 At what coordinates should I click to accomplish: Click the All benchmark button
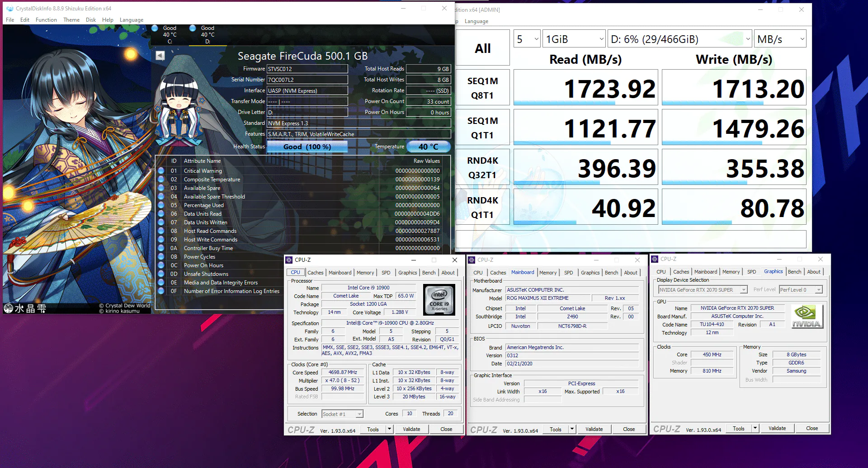pos(483,48)
